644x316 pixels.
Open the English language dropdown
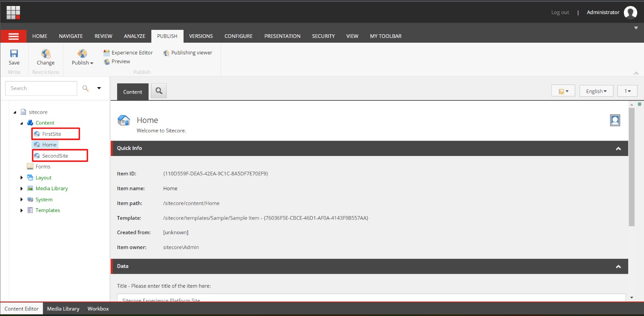pos(597,91)
